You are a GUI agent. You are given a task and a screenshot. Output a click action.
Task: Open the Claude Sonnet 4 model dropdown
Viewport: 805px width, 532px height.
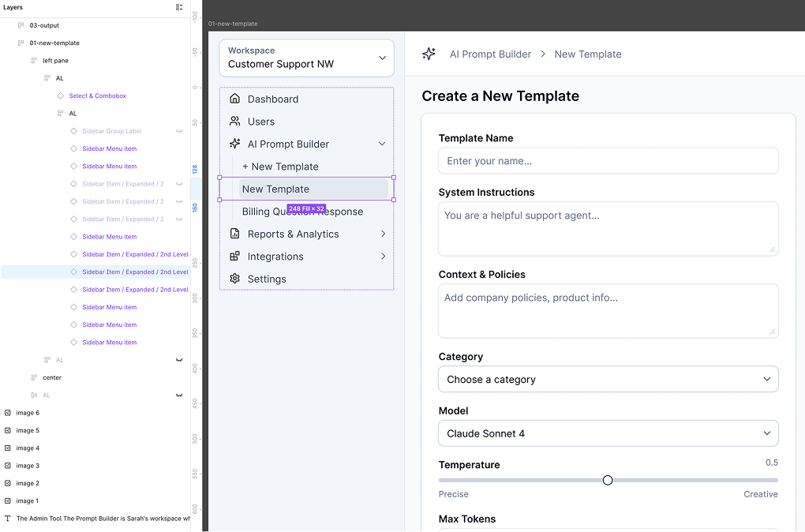click(x=608, y=433)
